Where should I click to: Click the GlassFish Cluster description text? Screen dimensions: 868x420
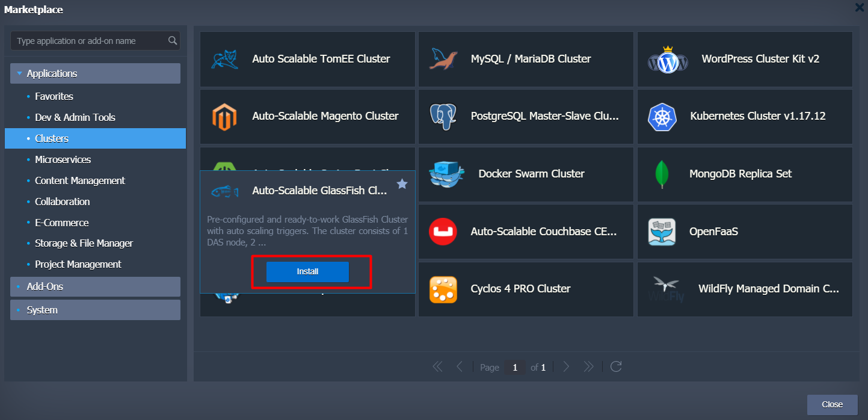click(307, 232)
